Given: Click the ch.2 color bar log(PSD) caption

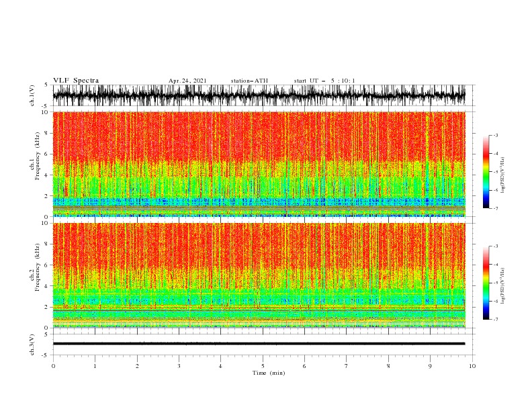Looking at the screenshot, I should point(503,285).
